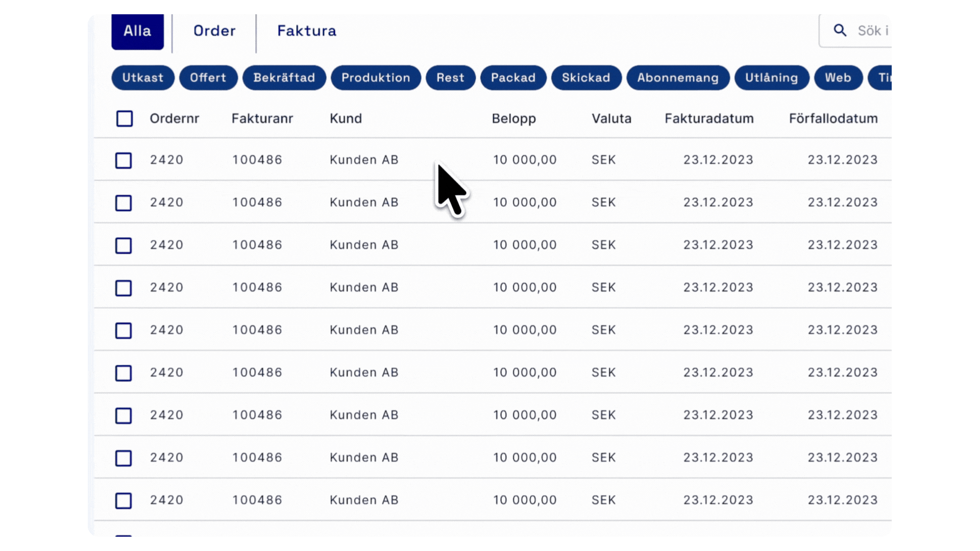Select the Alla tab
The height and width of the screenshot is (551, 980).
pos(137,31)
